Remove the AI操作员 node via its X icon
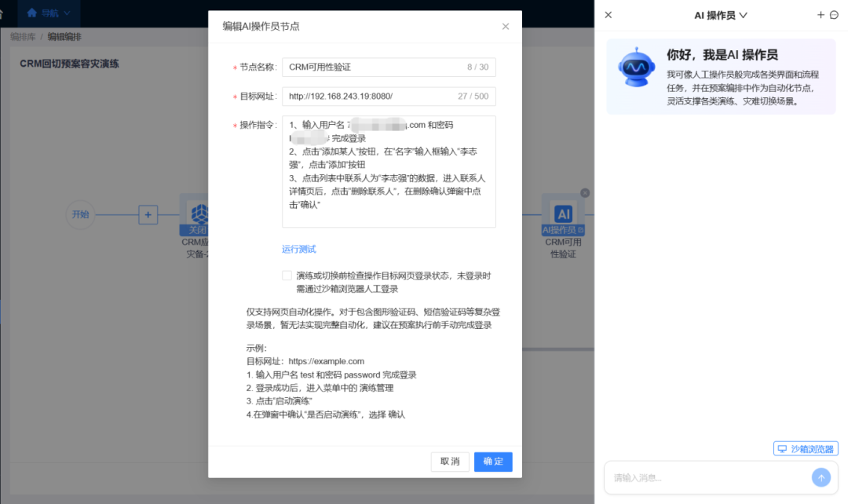The width and height of the screenshot is (848, 504). tap(584, 192)
